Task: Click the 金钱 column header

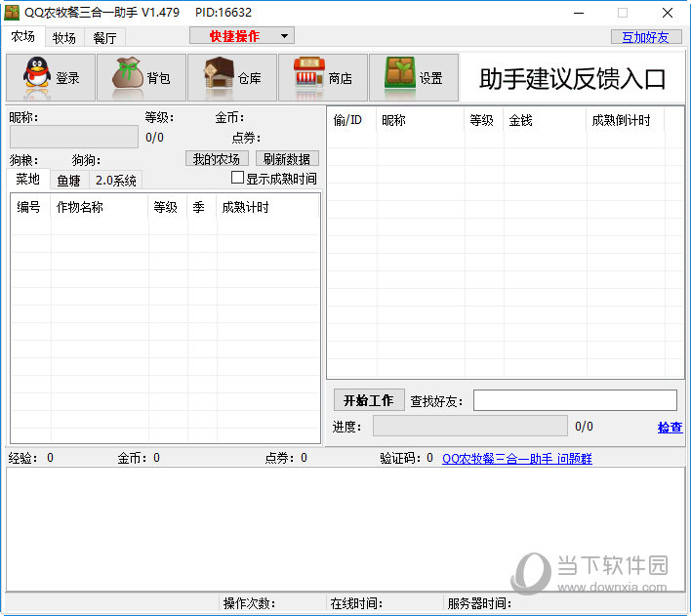Action: click(x=545, y=120)
